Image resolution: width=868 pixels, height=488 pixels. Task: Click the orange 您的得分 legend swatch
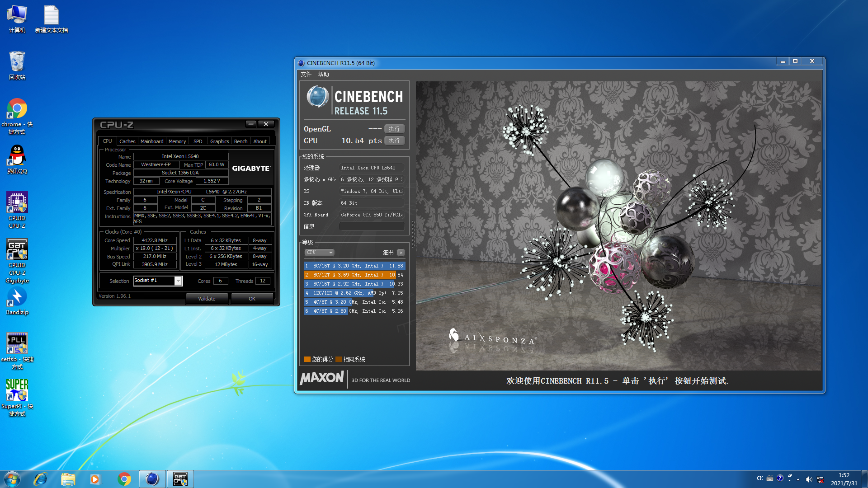[307, 359]
